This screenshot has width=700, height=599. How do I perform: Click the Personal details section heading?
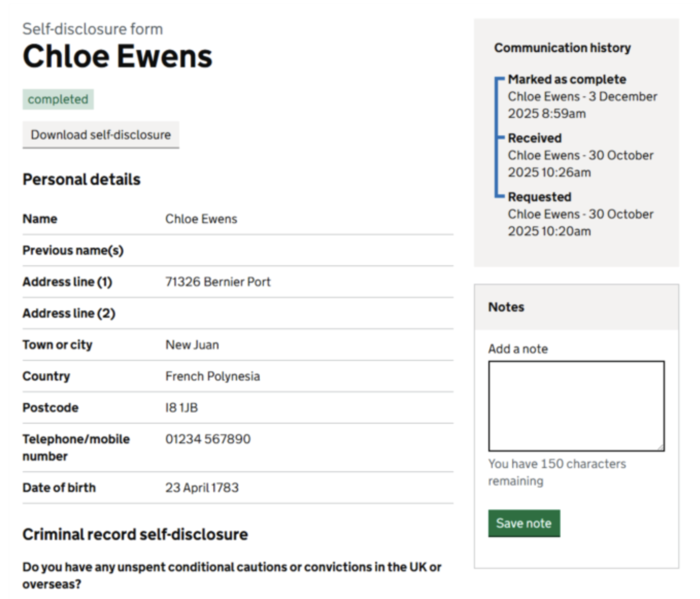pyautogui.click(x=81, y=180)
